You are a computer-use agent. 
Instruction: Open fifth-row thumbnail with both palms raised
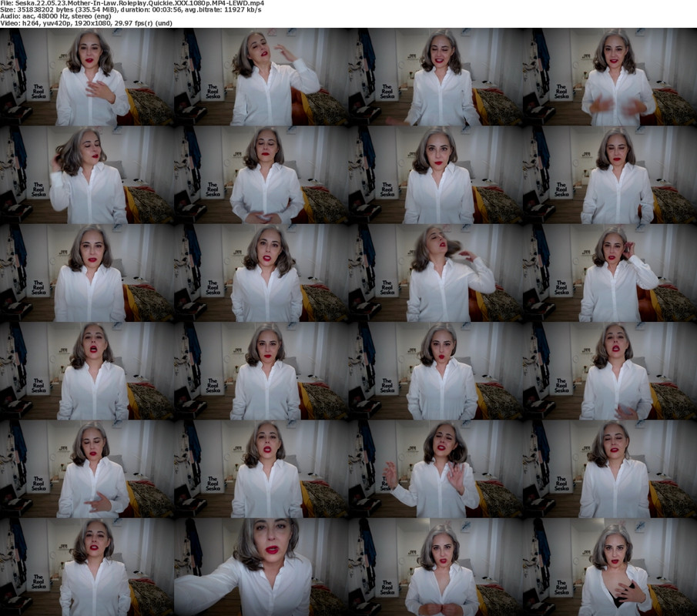point(436,469)
